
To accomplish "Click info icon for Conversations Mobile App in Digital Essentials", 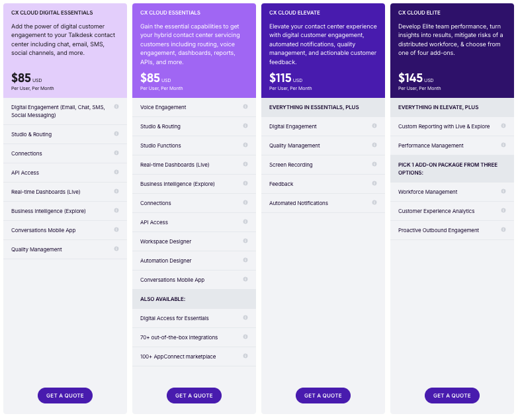I will point(116,230).
